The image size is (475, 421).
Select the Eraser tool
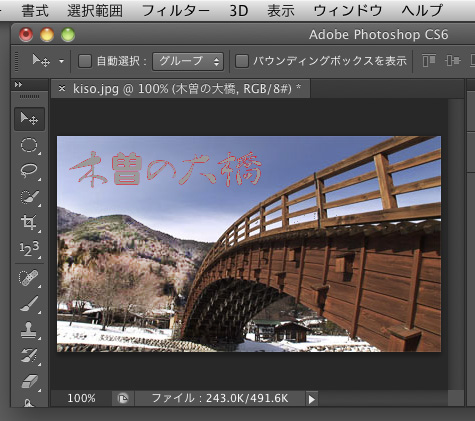[29, 381]
